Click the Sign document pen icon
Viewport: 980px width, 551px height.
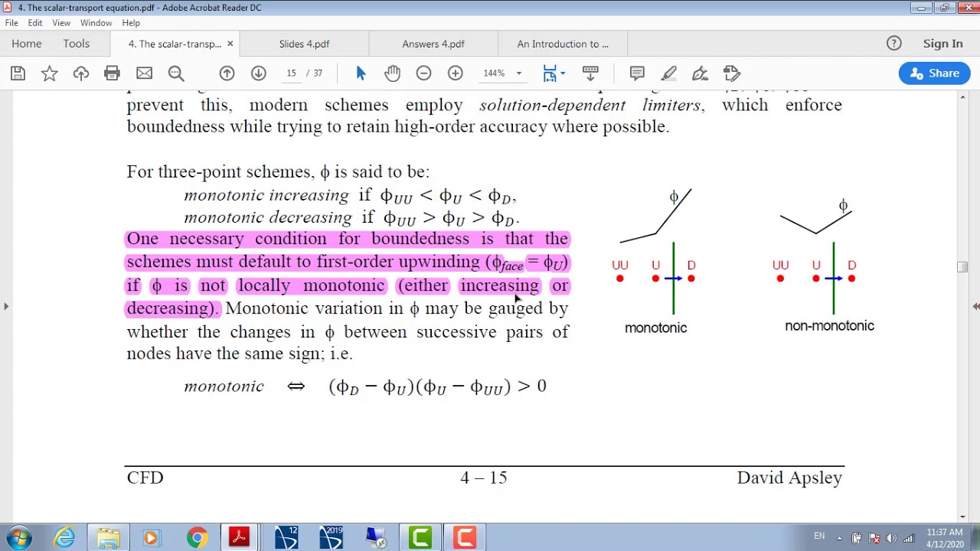point(700,73)
